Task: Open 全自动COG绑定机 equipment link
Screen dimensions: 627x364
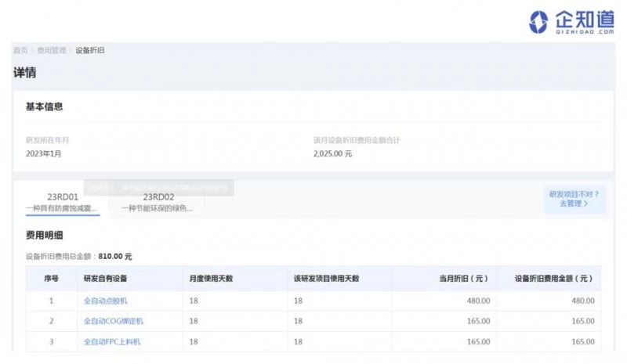Action: coord(114,321)
